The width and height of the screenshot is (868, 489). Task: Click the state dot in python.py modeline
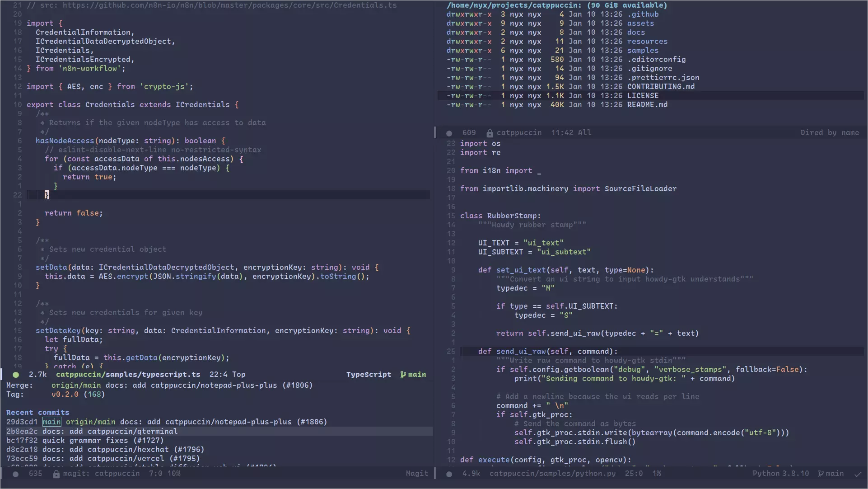tap(449, 474)
